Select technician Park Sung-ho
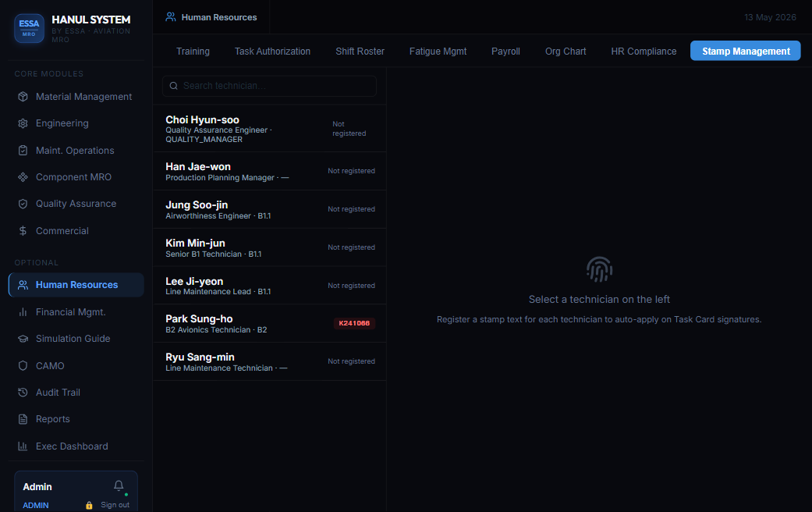 [x=269, y=323]
